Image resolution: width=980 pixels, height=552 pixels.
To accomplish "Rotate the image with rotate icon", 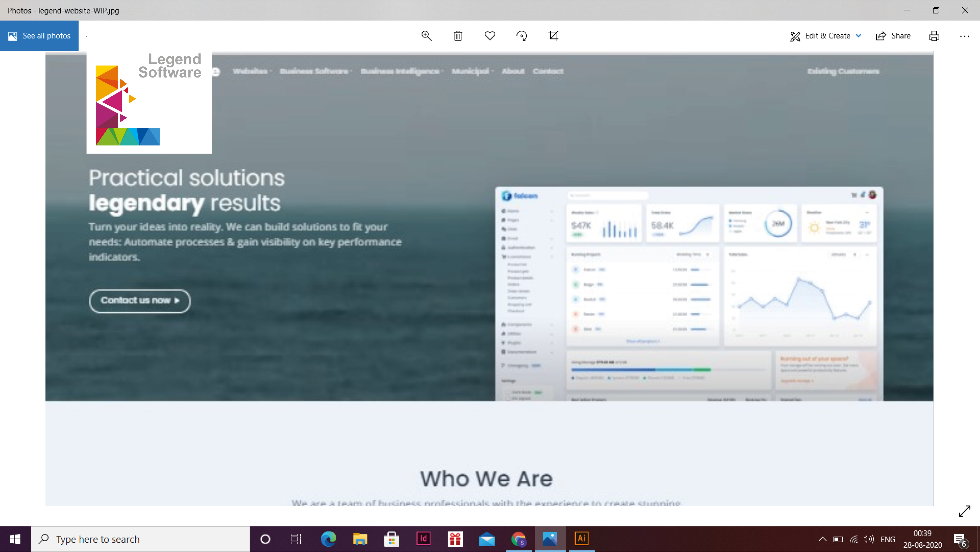I will point(522,36).
